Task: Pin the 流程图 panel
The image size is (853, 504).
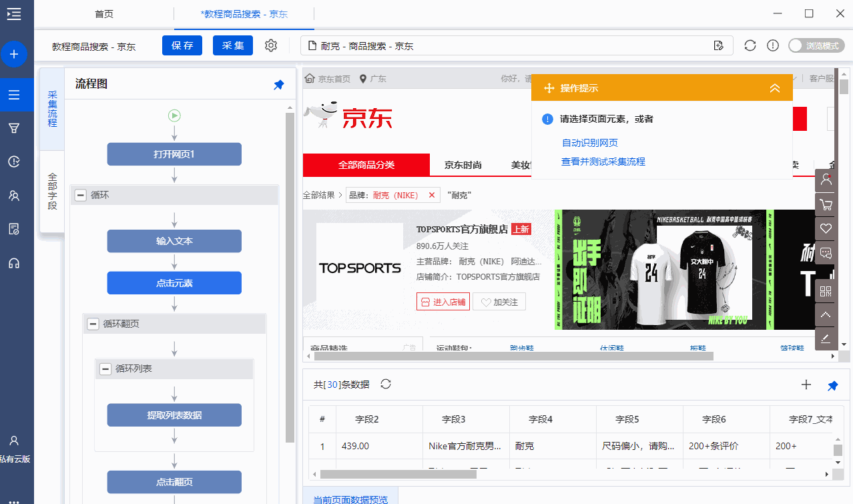Action: point(279,85)
